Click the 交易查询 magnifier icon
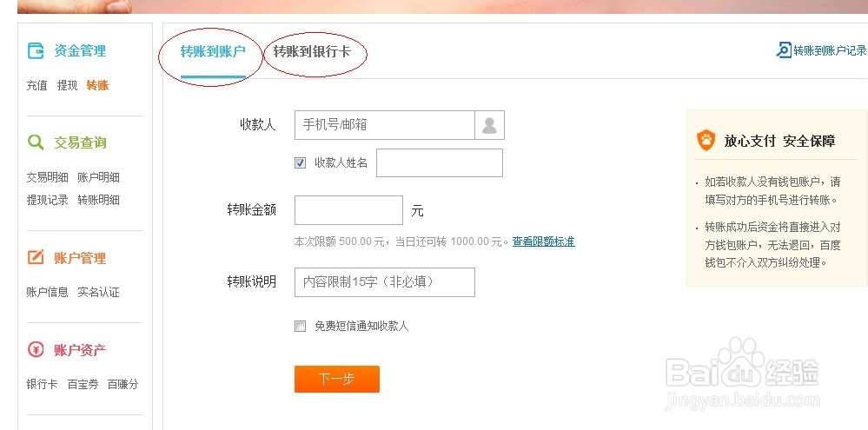The width and height of the screenshot is (868, 430). click(36, 142)
